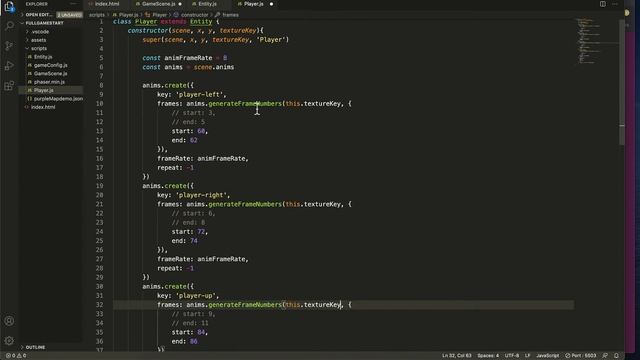Expand the Outline section
640x360 pixels.
(36, 347)
